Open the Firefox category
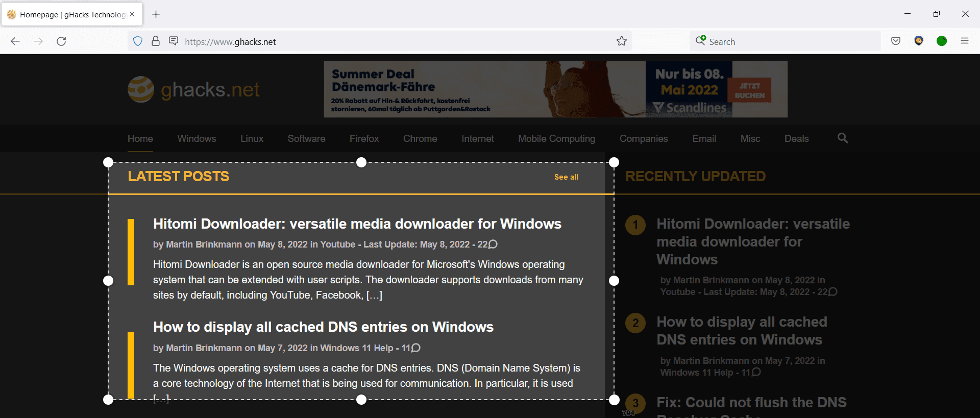 [x=364, y=139]
